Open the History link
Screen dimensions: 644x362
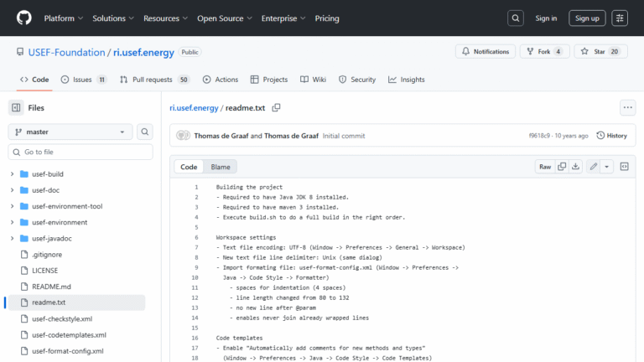tap(611, 135)
